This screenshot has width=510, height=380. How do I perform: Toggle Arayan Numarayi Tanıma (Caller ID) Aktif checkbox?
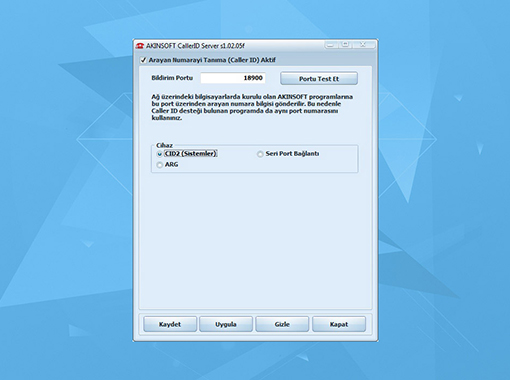(143, 60)
